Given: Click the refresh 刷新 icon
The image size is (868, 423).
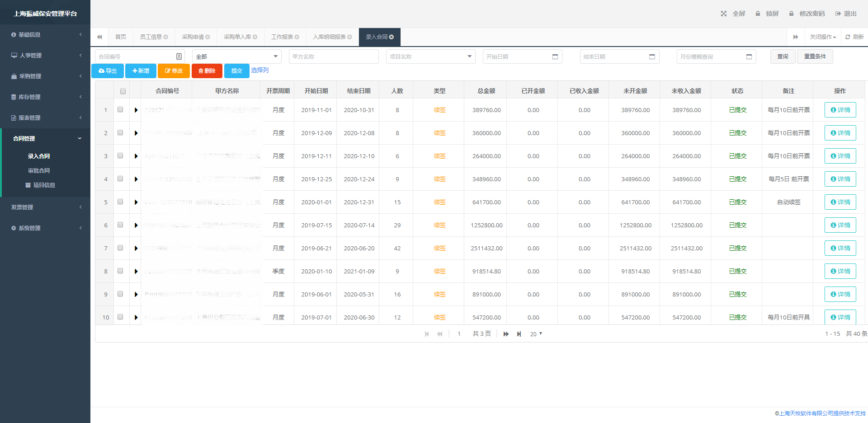Looking at the screenshot, I should [848, 37].
